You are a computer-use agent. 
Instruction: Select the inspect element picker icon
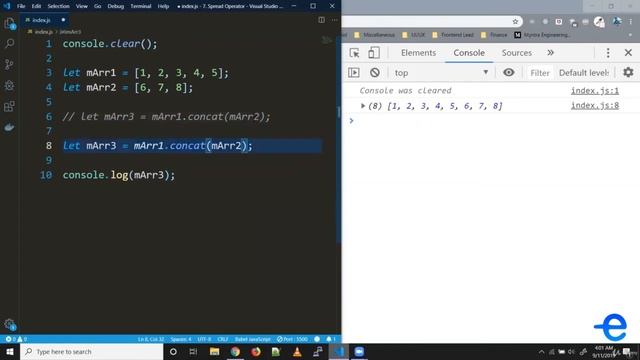click(x=354, y=53)
